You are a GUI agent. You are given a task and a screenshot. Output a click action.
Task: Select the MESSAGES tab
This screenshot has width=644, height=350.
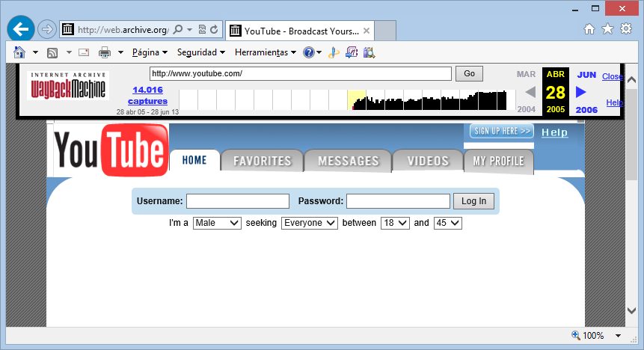click(349, 161)
